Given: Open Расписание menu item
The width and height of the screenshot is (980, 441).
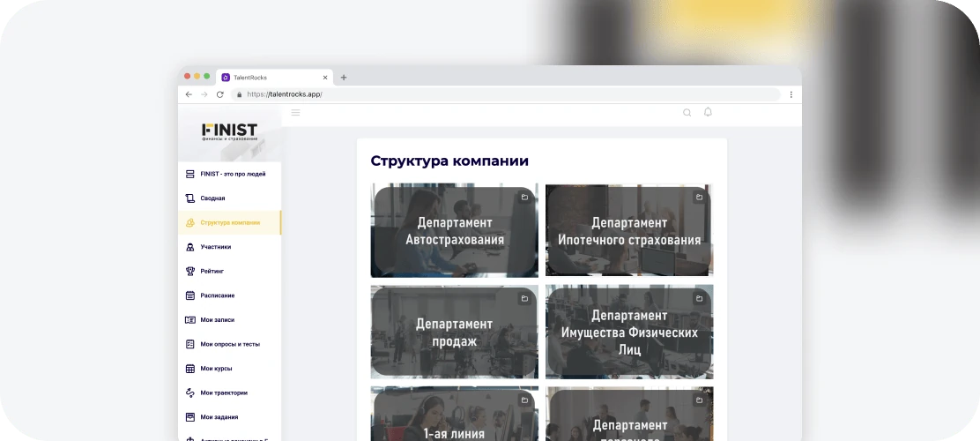Looking at the screenshot, I should tap(229, 295).
